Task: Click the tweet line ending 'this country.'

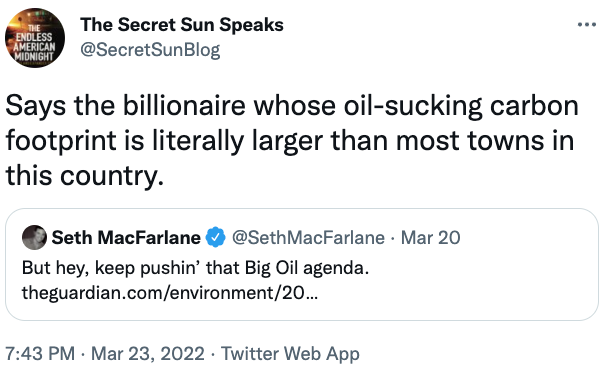Action: pyautogui.click(x=85, y=176)
